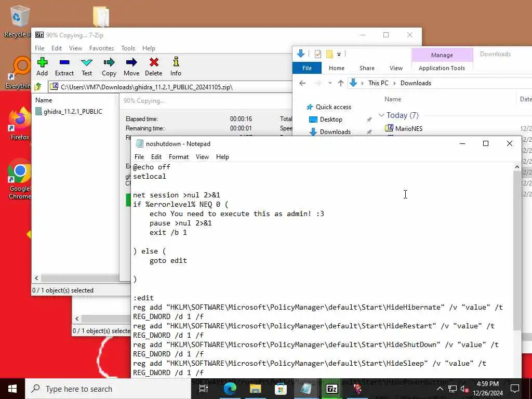Select the Everything search desktop shortcut
The image size is (532, 399).
coord(19,73)
